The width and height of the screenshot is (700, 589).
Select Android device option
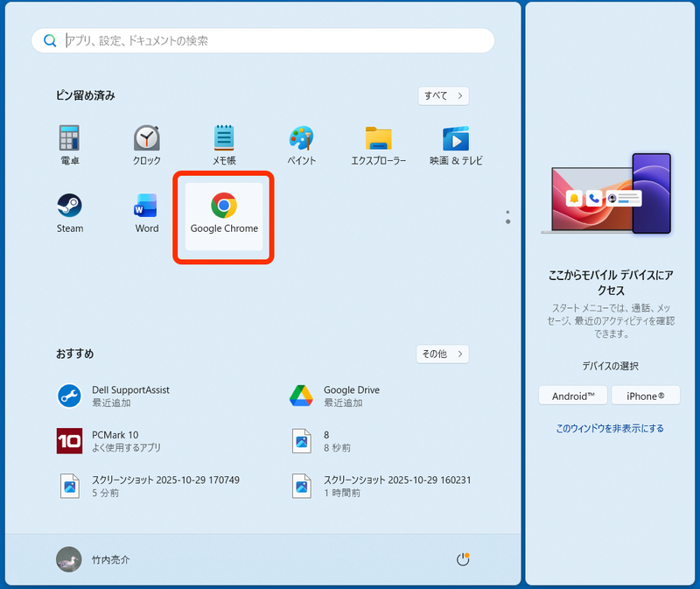pos(573,396)
